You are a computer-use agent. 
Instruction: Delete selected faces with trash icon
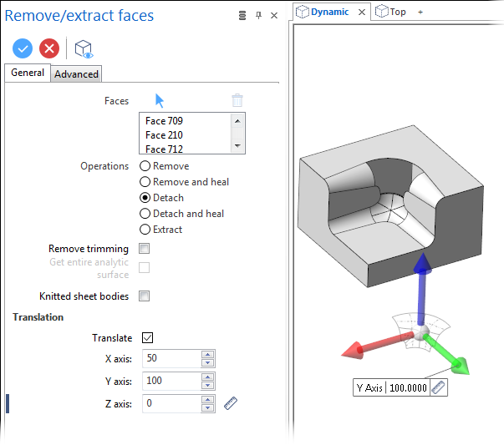click(x=237, y=100)
